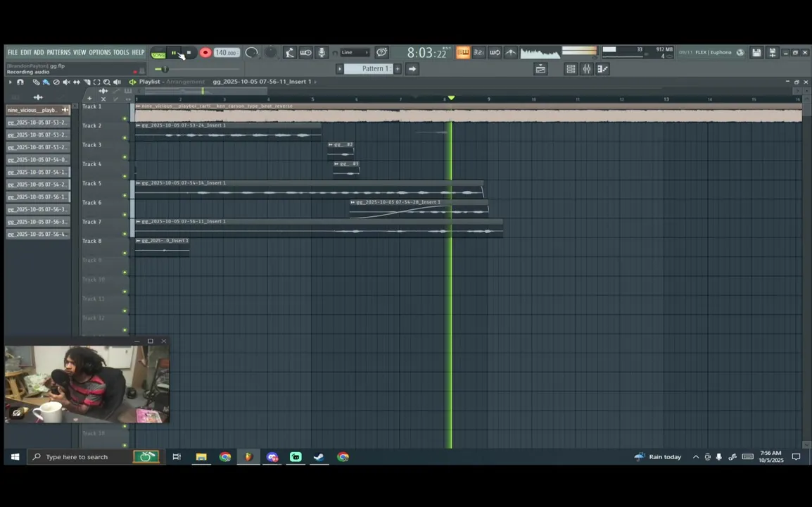
Task: Open the menu arrow on the 07-54-14_Insert 1 clip
Action: [139, 183]
